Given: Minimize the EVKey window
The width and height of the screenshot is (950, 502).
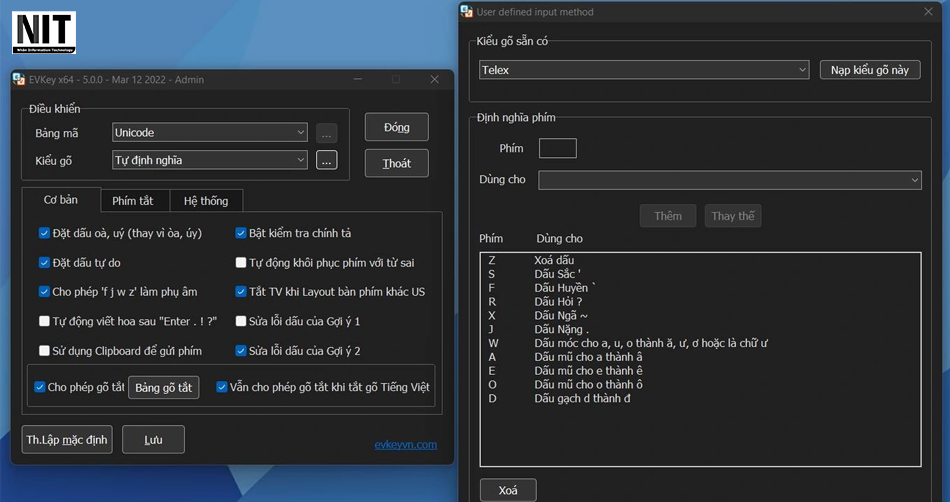Looking at the screenshot, I should (358, 79).
